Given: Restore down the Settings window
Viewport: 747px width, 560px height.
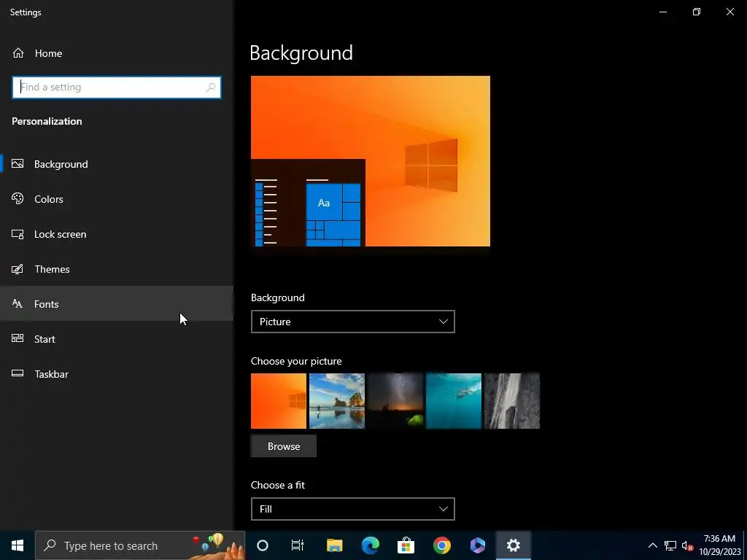Looking at the screenshot, I should point(697,12).
